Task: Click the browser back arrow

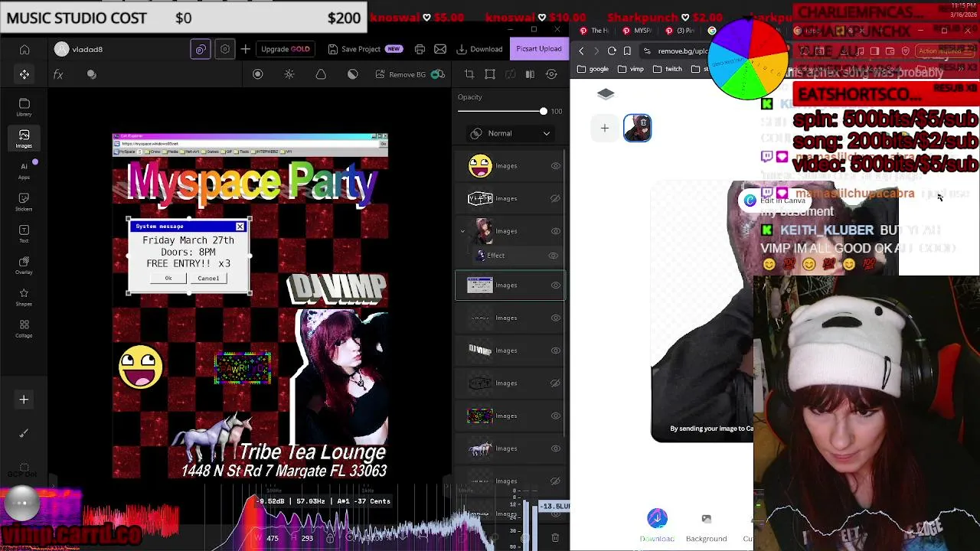Action: point(581,51)
